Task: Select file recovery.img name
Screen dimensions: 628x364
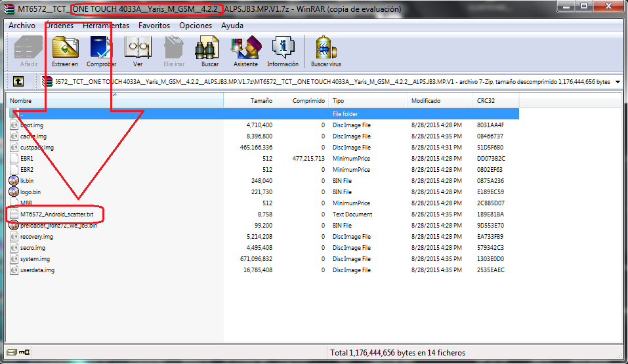Action: [x=37, y=236]
